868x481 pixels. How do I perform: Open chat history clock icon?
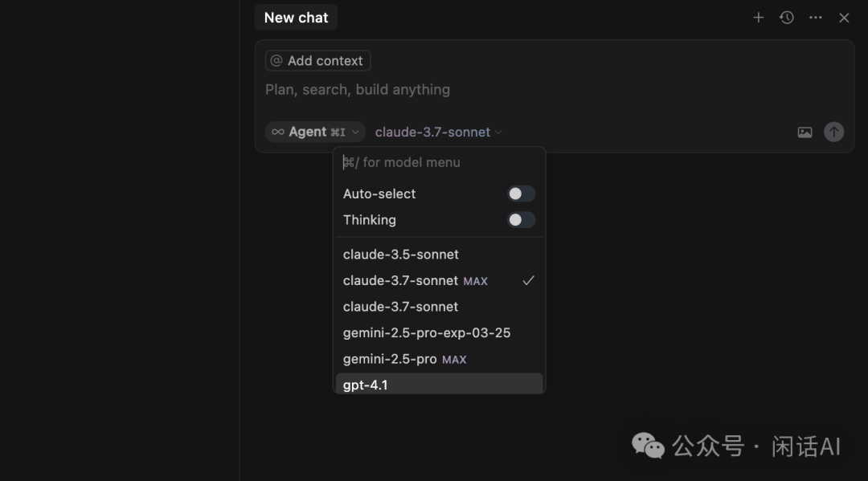click(787, 18)
